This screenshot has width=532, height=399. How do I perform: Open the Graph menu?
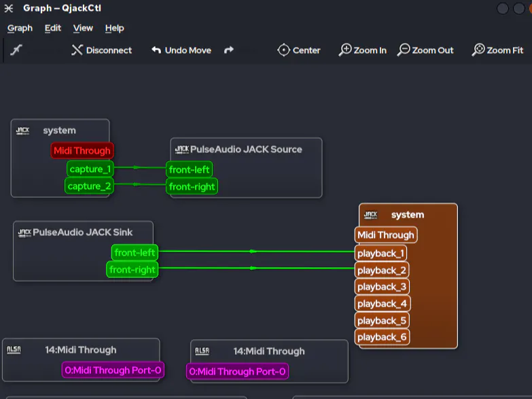(x=20, y=28)
